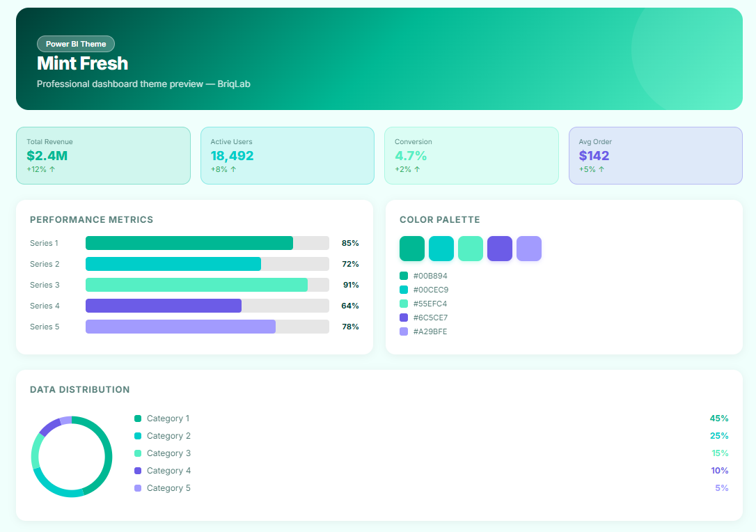
Task: Click the Power BI Theme badge
Action: (76, 44)
